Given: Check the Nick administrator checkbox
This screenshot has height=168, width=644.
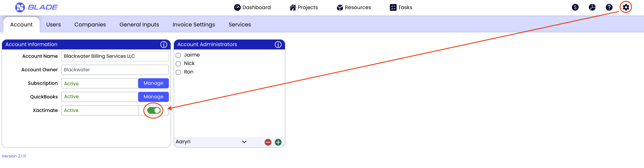Looking at the screenshot, I should click(178, 64).
